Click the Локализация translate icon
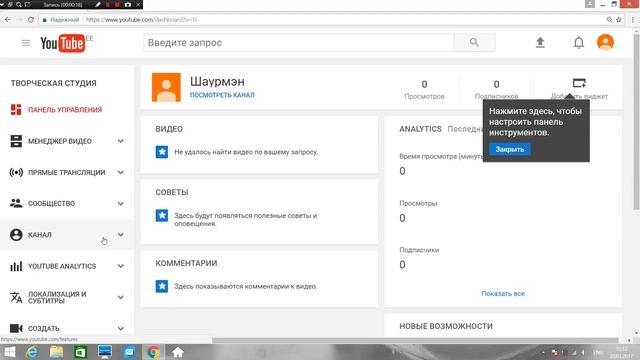This screenshot has width=640, height=360. 16,298
